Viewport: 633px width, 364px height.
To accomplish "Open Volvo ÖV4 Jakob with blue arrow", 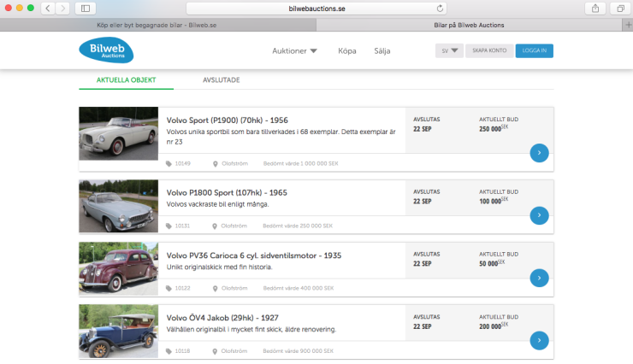I will pyautogui.click(x=539, y=340).
